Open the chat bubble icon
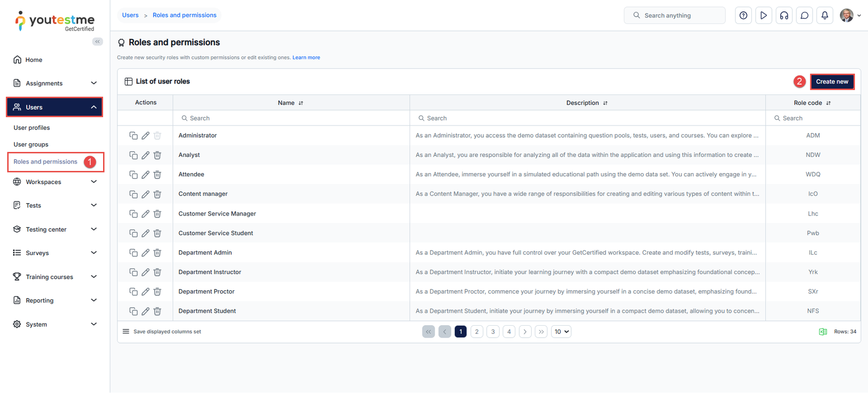 805,16
